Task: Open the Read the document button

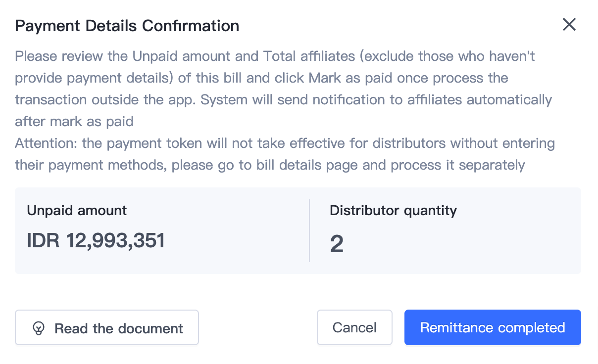Action: 107,327
